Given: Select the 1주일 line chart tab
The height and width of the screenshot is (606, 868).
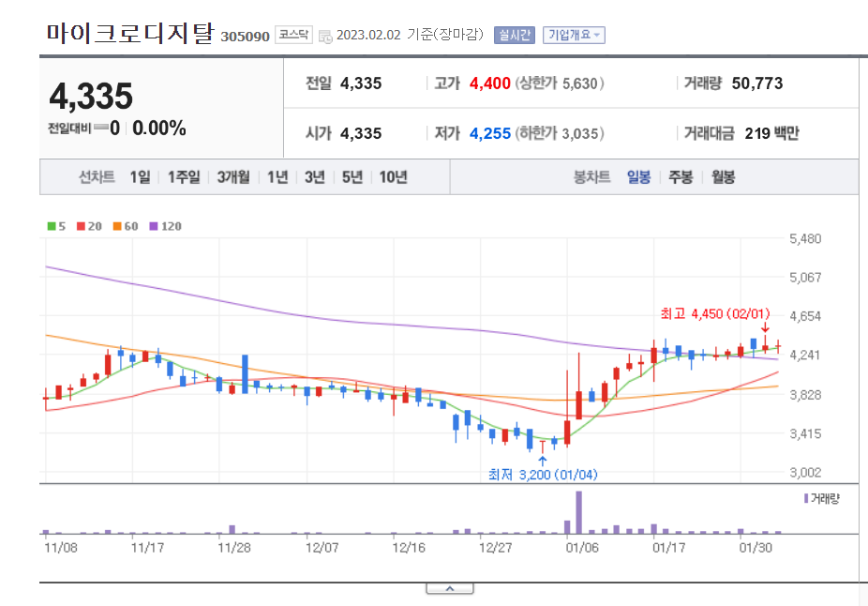Looking at the screenshot, I should [184, 177].
